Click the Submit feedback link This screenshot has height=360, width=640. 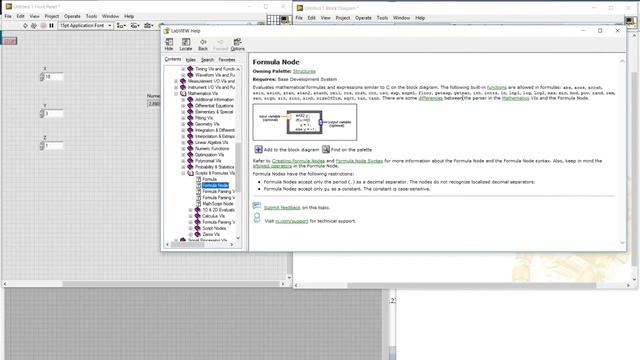click(282, 207)
